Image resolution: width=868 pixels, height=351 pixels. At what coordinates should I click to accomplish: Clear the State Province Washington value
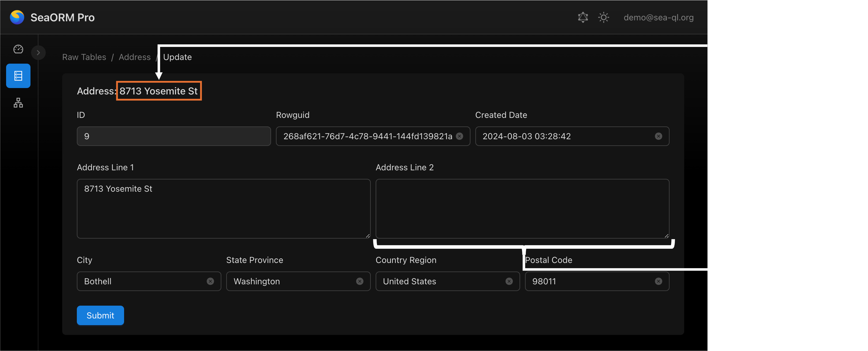360,281
